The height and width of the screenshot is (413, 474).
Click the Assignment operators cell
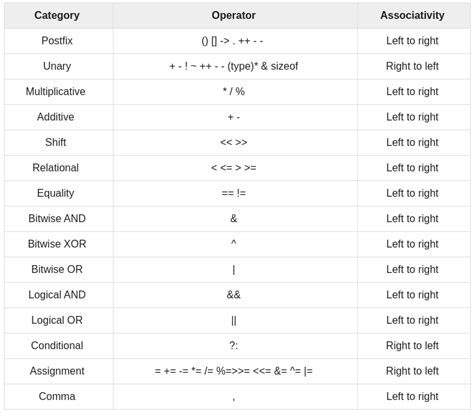234,371
